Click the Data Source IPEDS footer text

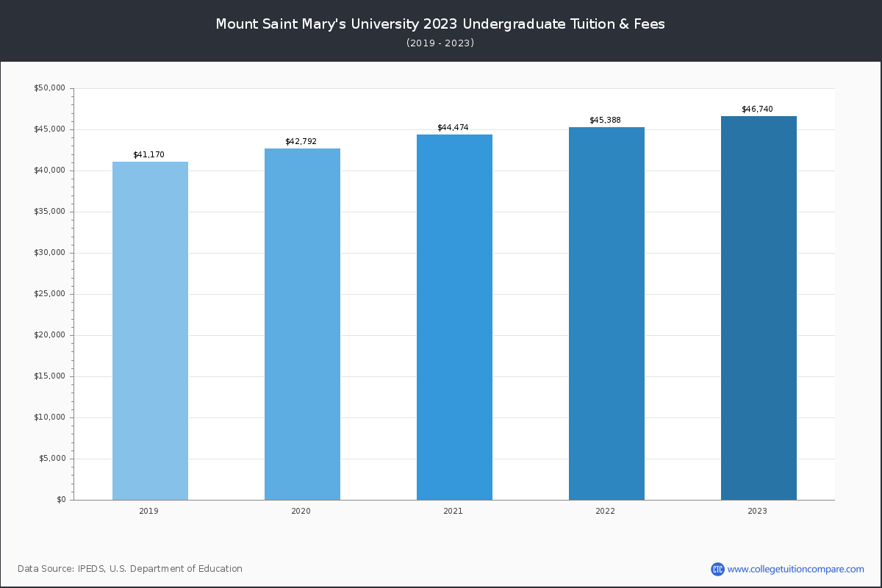click(130, 569)
